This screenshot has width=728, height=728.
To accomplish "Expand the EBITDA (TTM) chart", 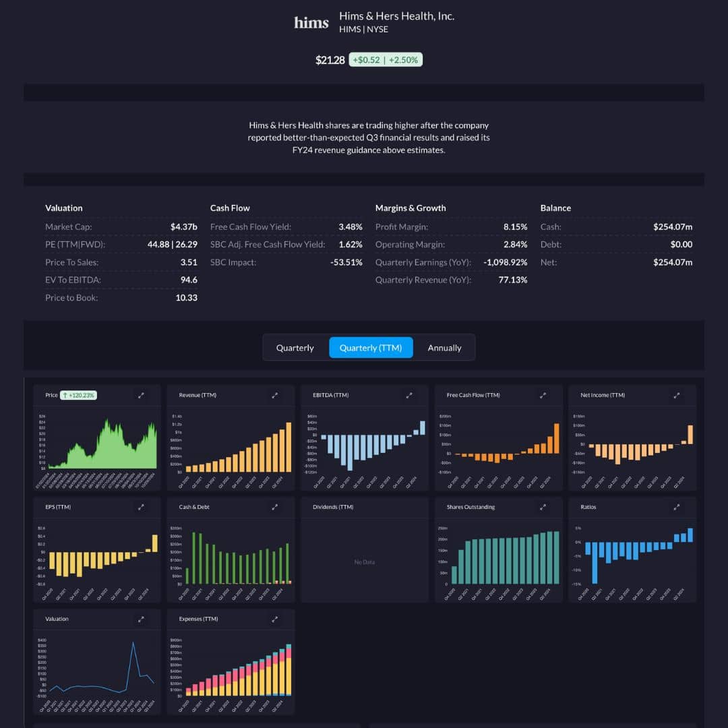I will 409,395.
